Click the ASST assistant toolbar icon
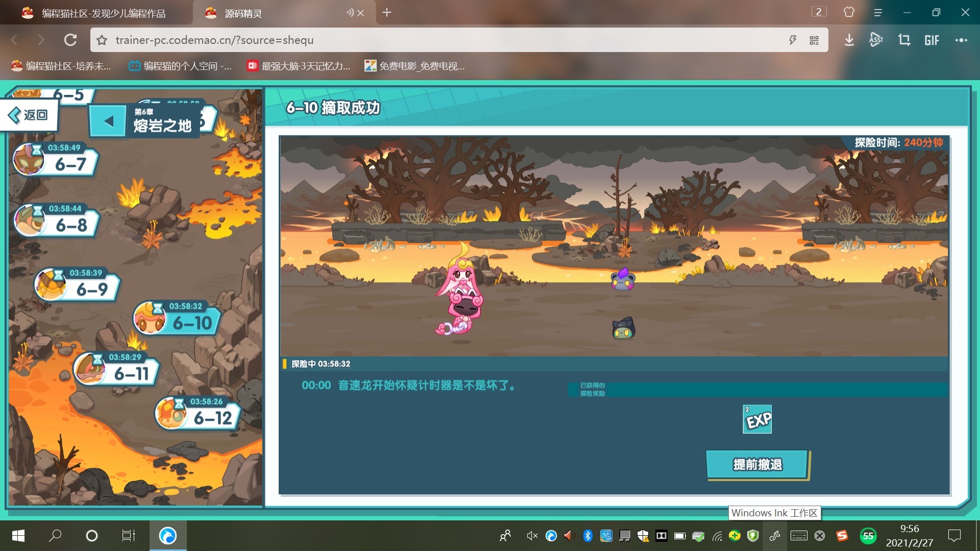Image resolution: width=980 pixels, height=551 pixels. pyautogui.click(x=876, y=39)
